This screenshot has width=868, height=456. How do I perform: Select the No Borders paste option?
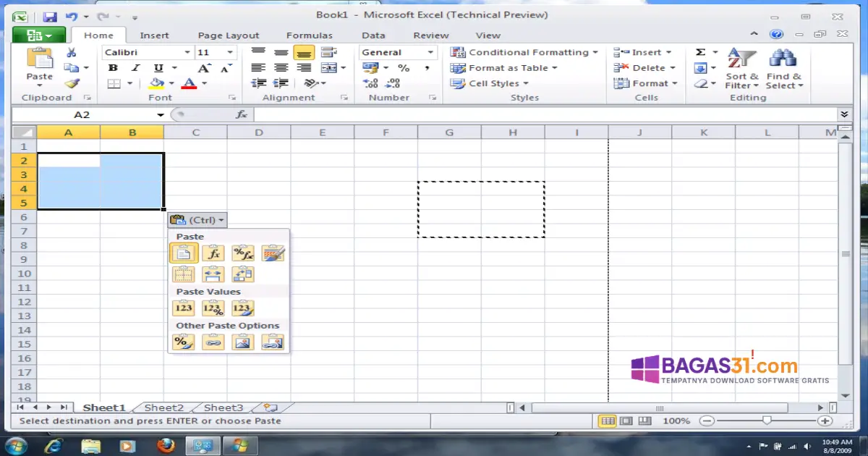tap(184, 274)
